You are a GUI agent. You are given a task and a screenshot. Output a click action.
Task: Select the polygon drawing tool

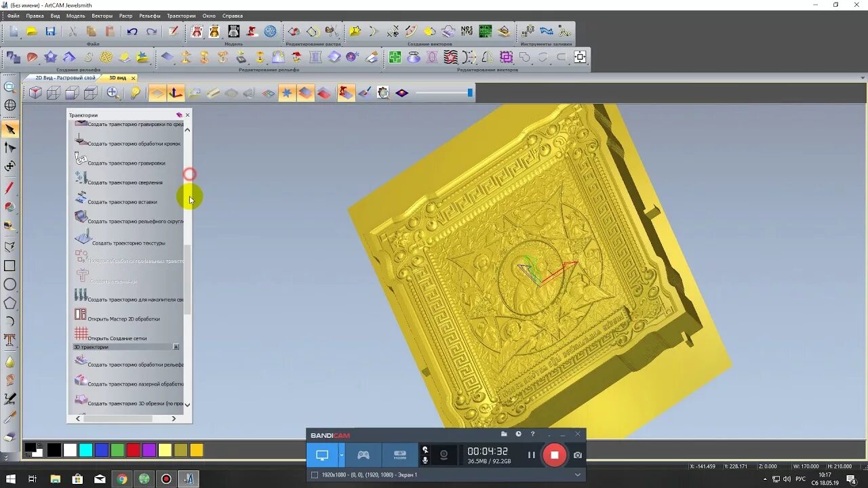point(10,303)
